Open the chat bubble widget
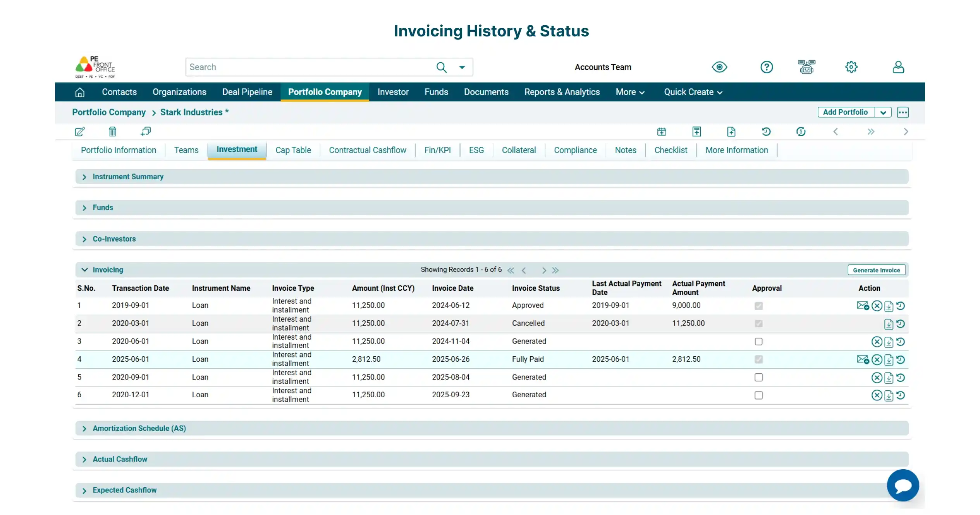The width and height of the screenshot is (980, 515). click(x=903, y=485)
